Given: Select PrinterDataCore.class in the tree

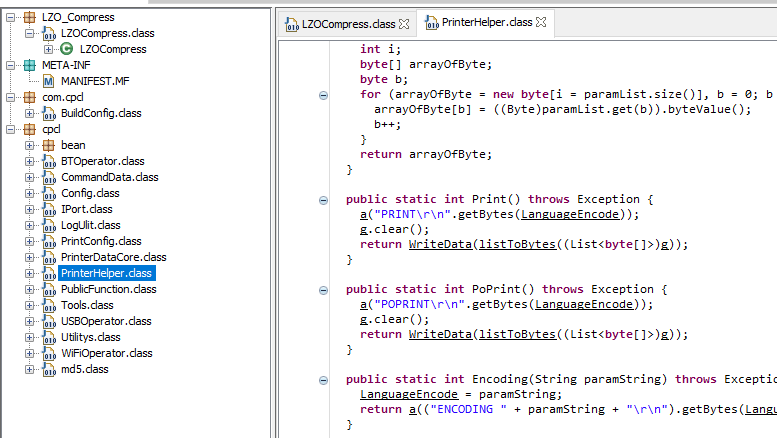Looking at the screenshot, I should point(113,258).
